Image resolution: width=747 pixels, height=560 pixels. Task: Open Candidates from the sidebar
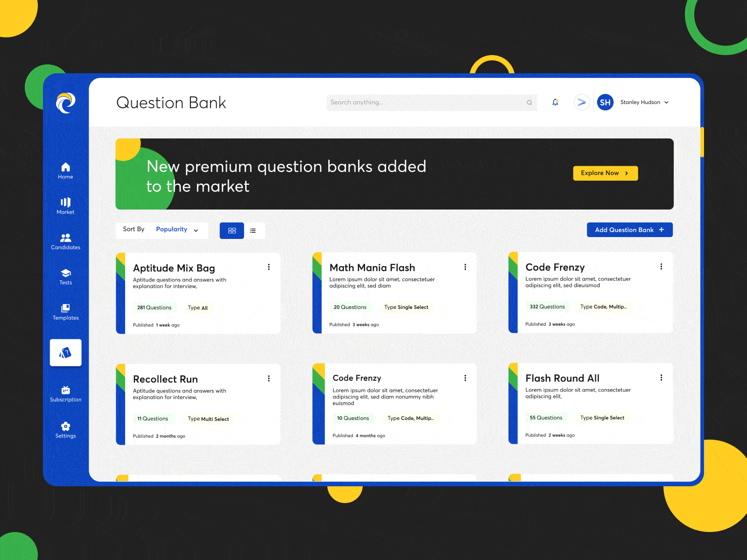pos(65,241)
